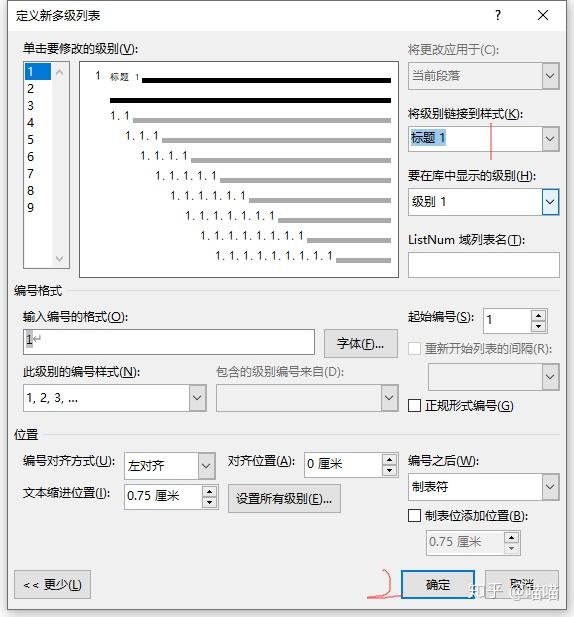Click the help question mark icon

pos(498,15)
